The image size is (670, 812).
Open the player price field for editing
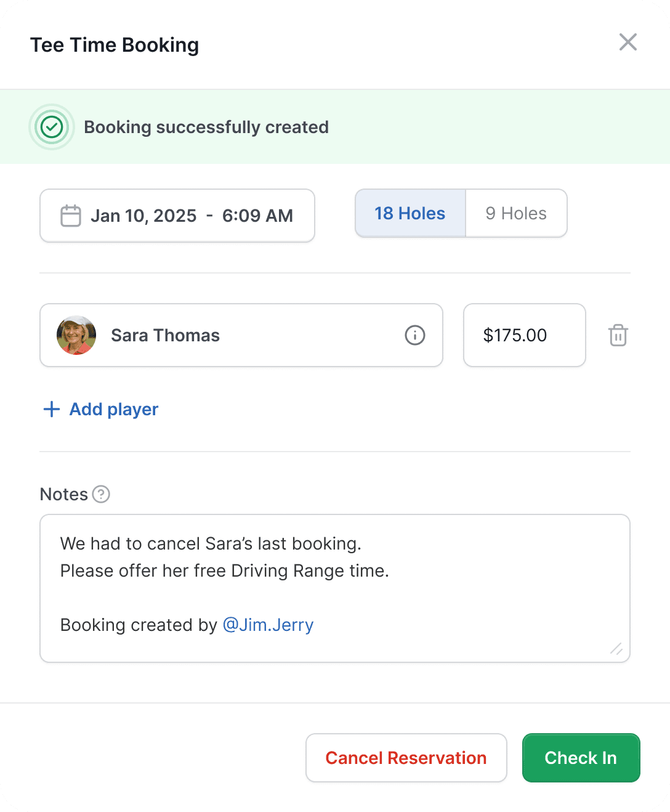pos(524,335)
